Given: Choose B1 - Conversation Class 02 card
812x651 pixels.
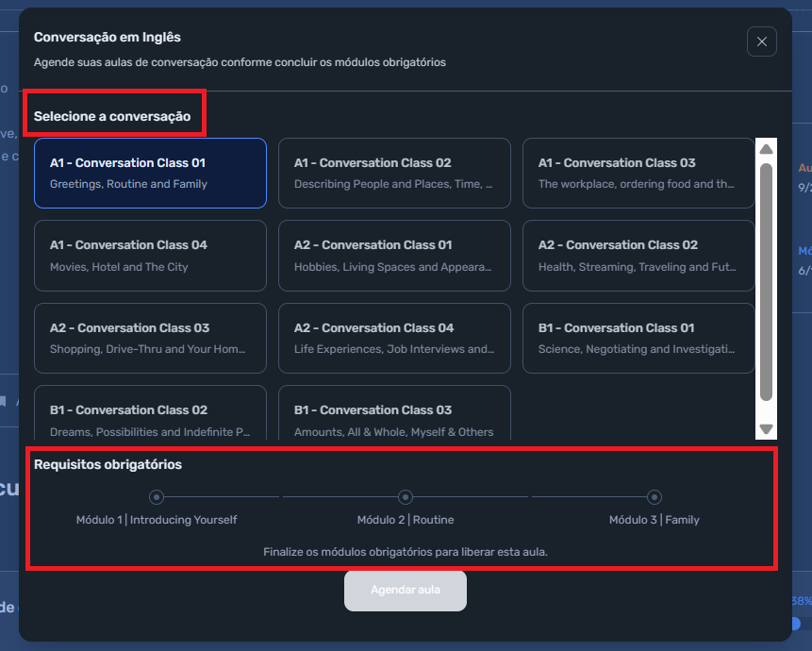Looking at the screenshot, I should click(x=150, y=412).
